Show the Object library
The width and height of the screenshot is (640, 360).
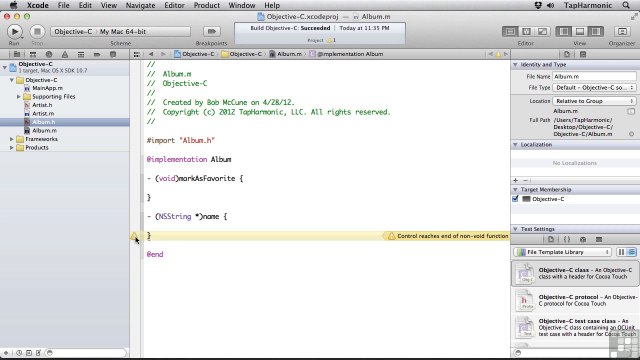click(583, 240)
